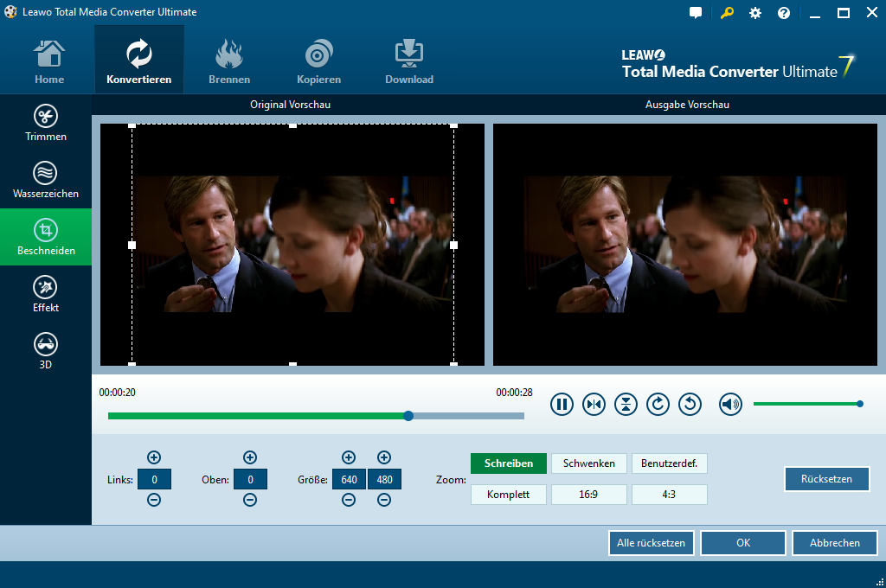Image resolution: width=886 pixels, height=588 pixels.
Task: Flip the video horizontally
Action: 594,405
